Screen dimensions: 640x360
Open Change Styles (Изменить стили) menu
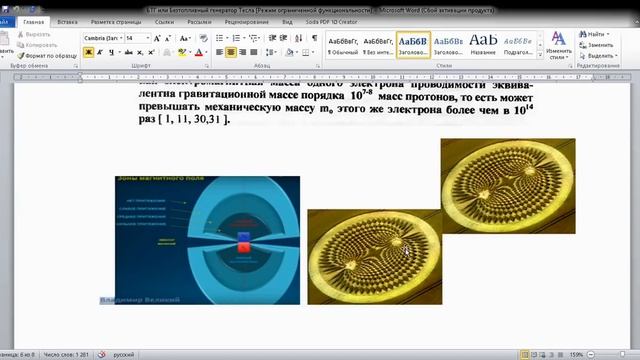[559, 45]
